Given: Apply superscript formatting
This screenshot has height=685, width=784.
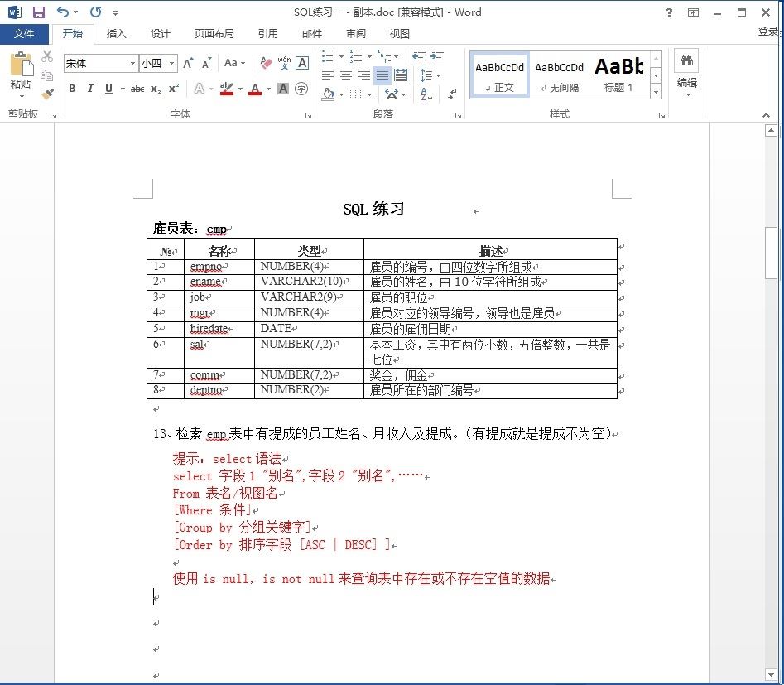Looking at the screenshot, I should pyautogui.click(x=174, y=89).
